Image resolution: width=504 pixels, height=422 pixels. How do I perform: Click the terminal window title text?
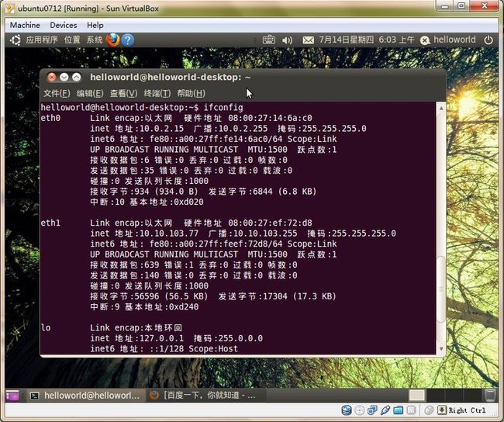(171, 78)
